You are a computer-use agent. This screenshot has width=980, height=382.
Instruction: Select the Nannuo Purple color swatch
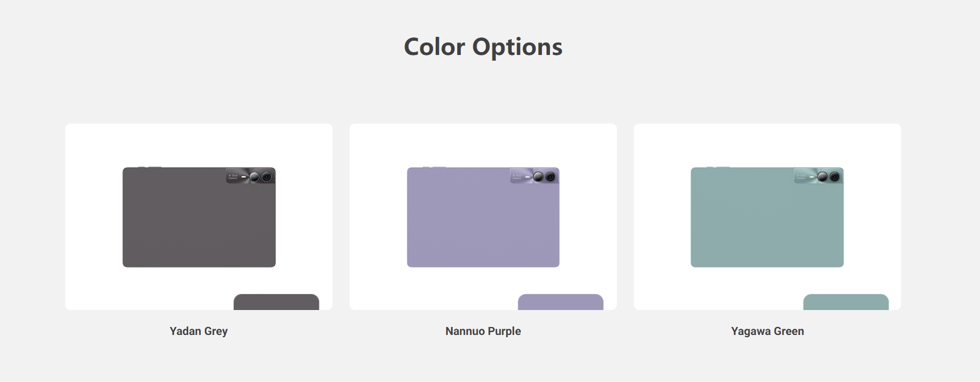click(x=561, y=302)
